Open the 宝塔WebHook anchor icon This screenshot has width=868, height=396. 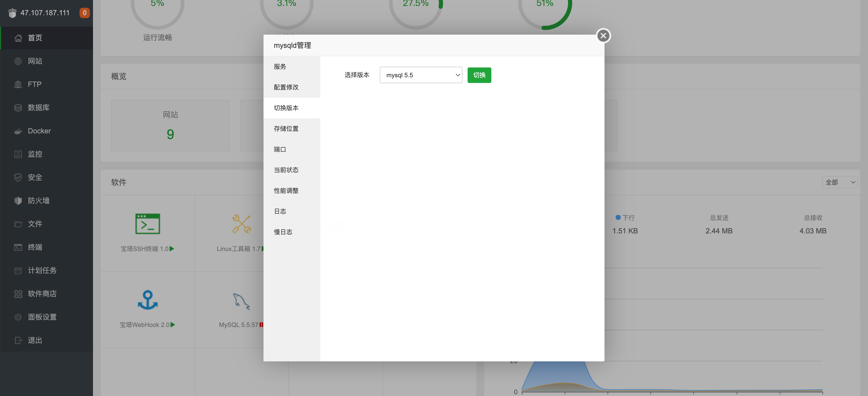click(x=148, y=300)
